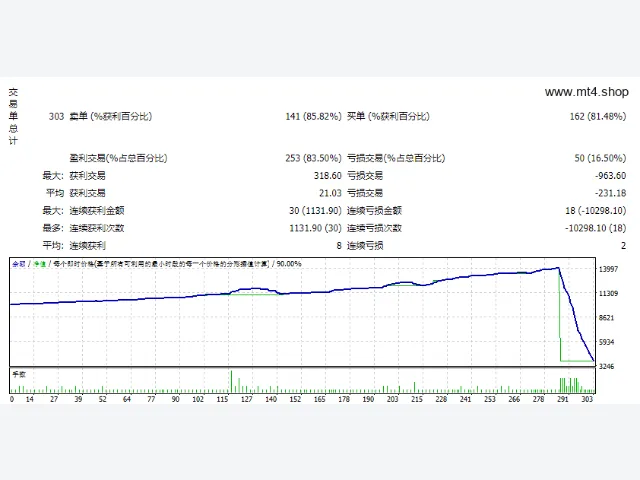Click trade number 14 on horizontal axis
640x480 pixels.
click(30, 399)
